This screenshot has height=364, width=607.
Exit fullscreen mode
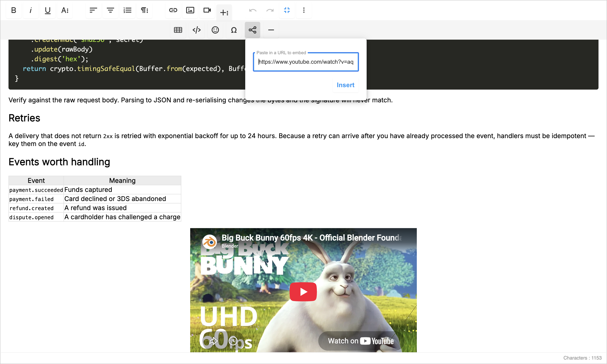[x=287, y=10]
